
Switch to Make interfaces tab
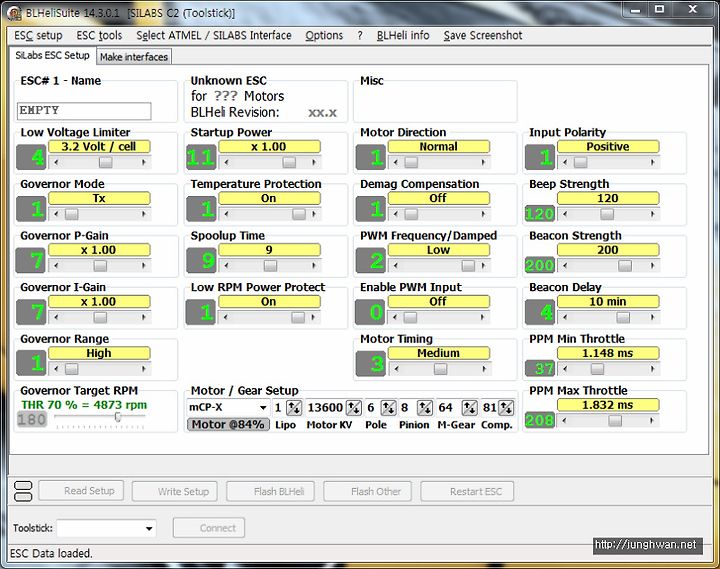tap(134, 57)
